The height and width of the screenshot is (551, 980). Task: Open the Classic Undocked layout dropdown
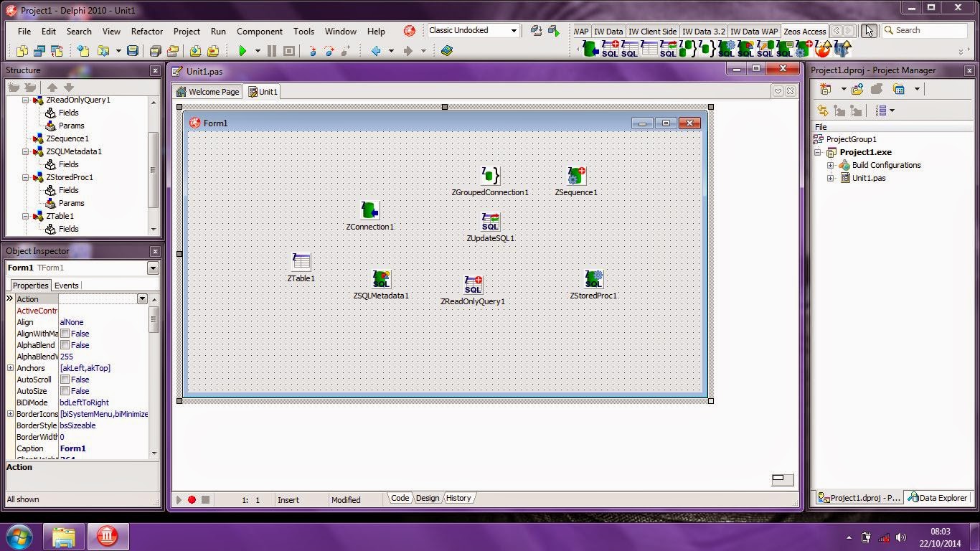pos(514,30)
